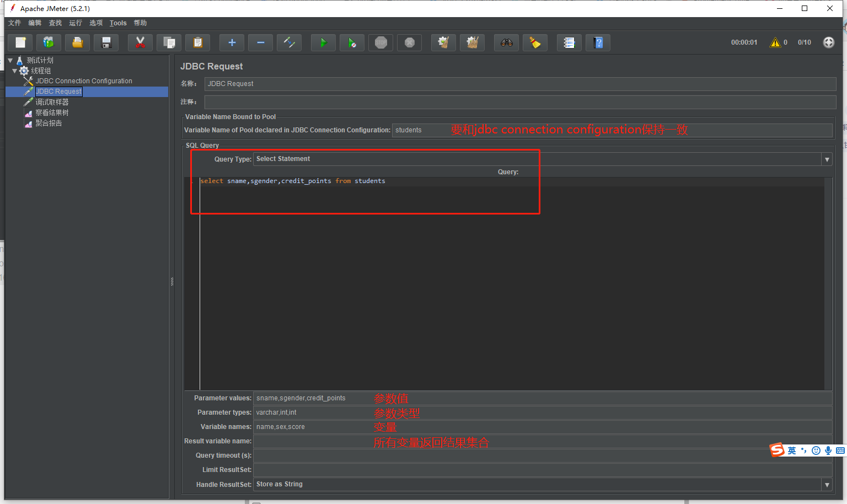847x504 pixels.
Task: Click the warning triangle log indicator
Action: [775, 42]
